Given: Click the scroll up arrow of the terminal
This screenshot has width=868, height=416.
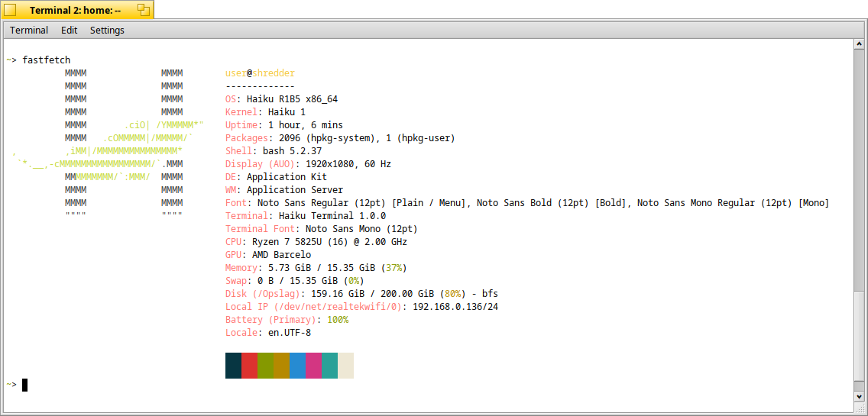Looking at the screenshot, I should (859, 45).
